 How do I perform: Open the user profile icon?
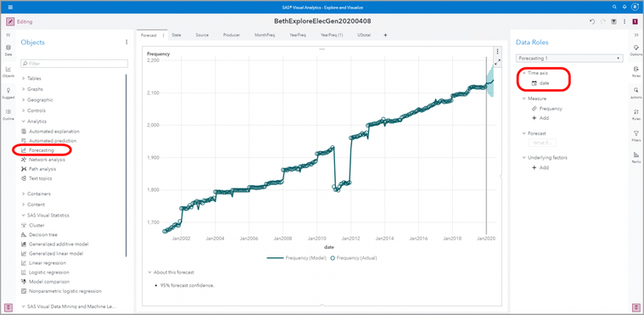(634, 7)
